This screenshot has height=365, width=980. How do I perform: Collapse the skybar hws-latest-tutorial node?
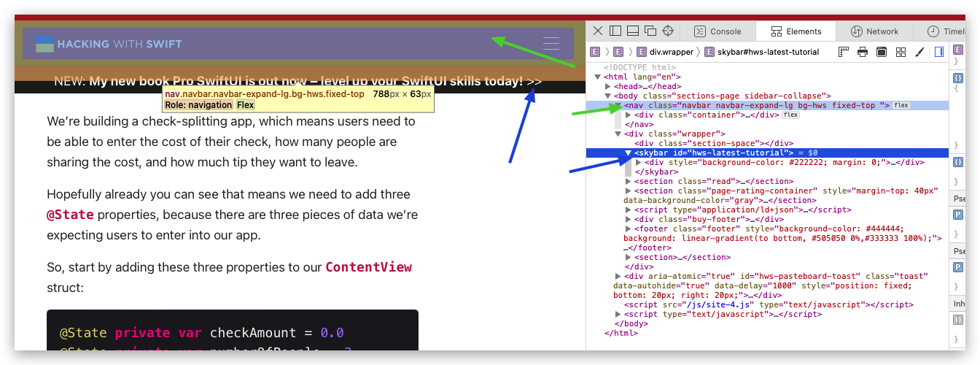(629, 153)
